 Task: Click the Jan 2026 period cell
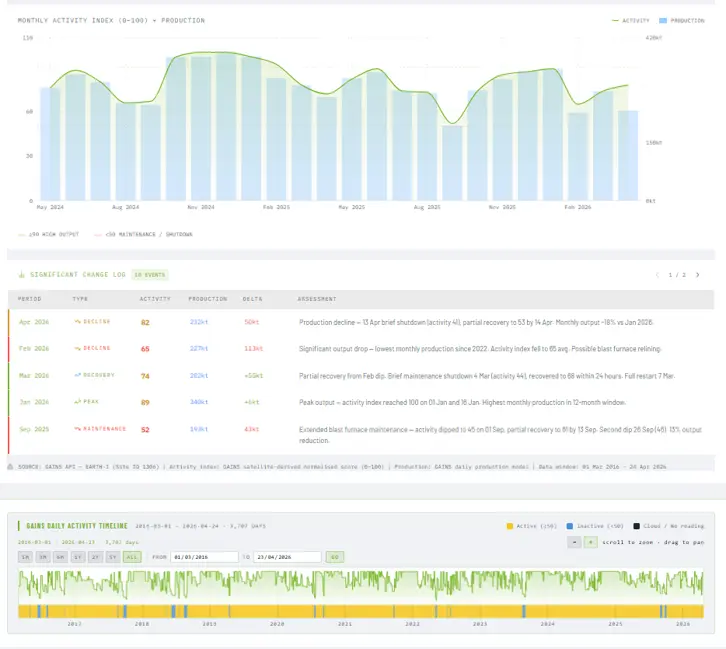[34, 402]
